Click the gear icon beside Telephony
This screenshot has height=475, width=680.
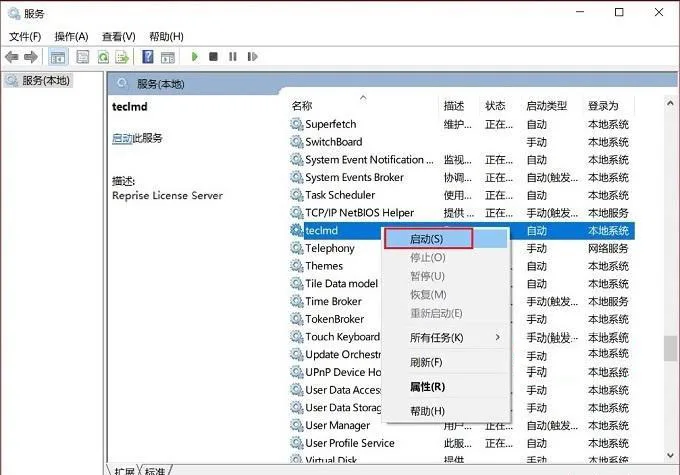pyautogui.click(x=297, y=248)
